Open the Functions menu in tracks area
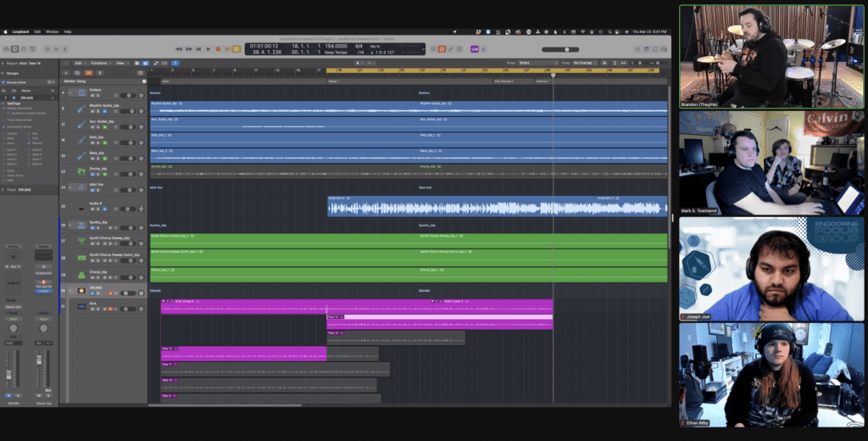This screenshot has height=441, width=868. coord(99,63)
